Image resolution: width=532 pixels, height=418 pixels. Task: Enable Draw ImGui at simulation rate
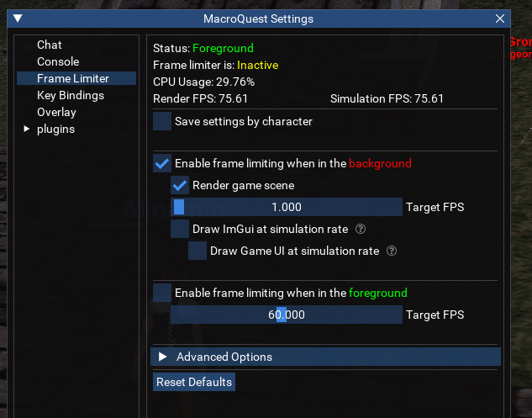pyautogui.click(x=180, y=229)
